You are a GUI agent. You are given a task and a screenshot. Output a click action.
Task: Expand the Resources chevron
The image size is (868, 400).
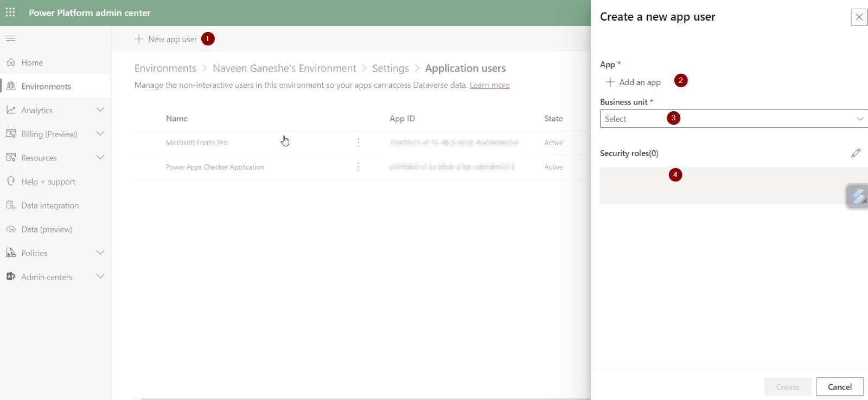pos(100,157)
